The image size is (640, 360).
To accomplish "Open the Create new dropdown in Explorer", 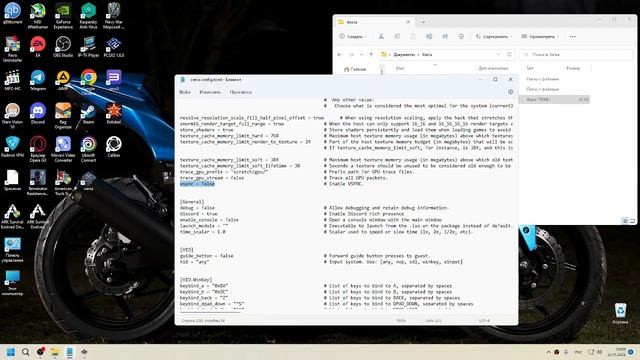I will click(x=353, y=36).
